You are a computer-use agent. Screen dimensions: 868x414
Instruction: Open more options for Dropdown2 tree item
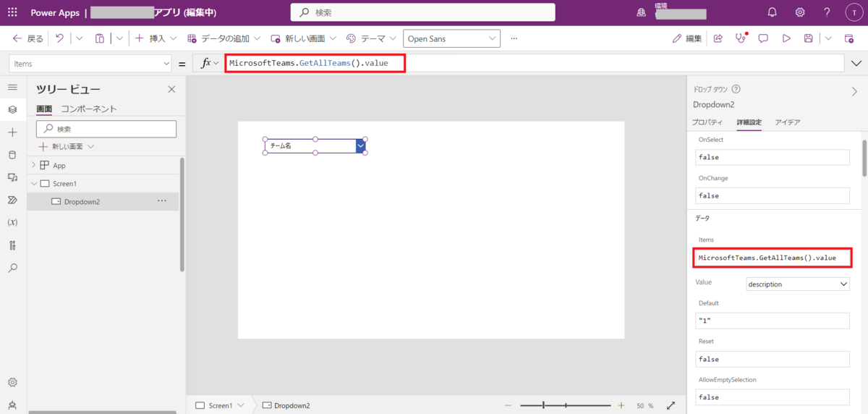coord(162,201)
